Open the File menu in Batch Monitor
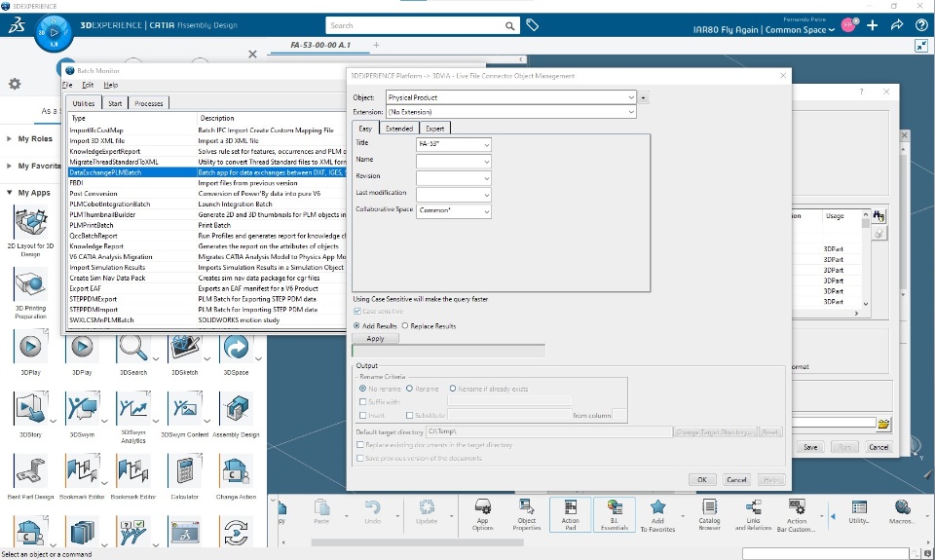 pos(67,85)
